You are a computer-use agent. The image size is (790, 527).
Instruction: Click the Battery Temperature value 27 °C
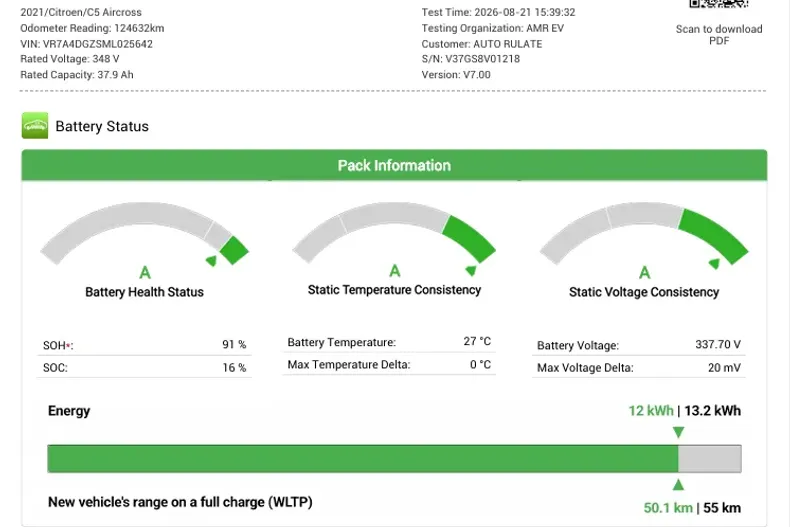coord(477,342)
